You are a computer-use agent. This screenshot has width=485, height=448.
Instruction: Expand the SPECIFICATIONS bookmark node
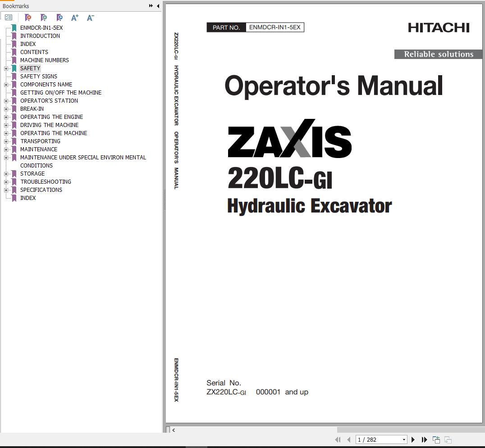coord(6,190)
